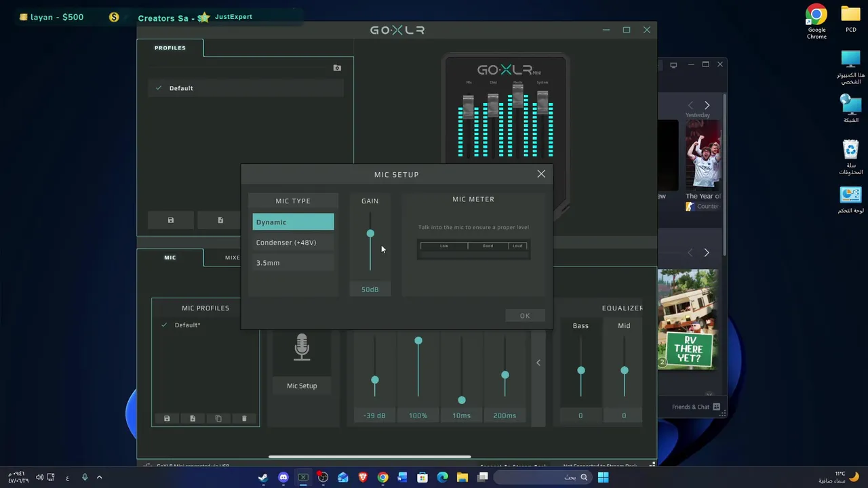868x488 pixels.
Task: Adjust the -39 dB gate threshold slider
Action: pyautogui.click(x=375, y=380)
